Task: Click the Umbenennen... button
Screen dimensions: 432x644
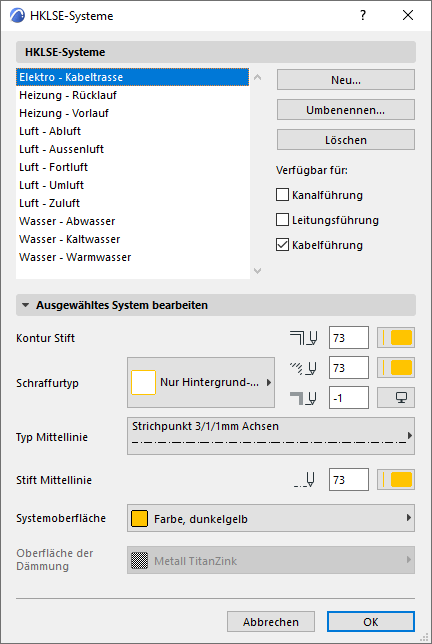Action: coord(346,110)
